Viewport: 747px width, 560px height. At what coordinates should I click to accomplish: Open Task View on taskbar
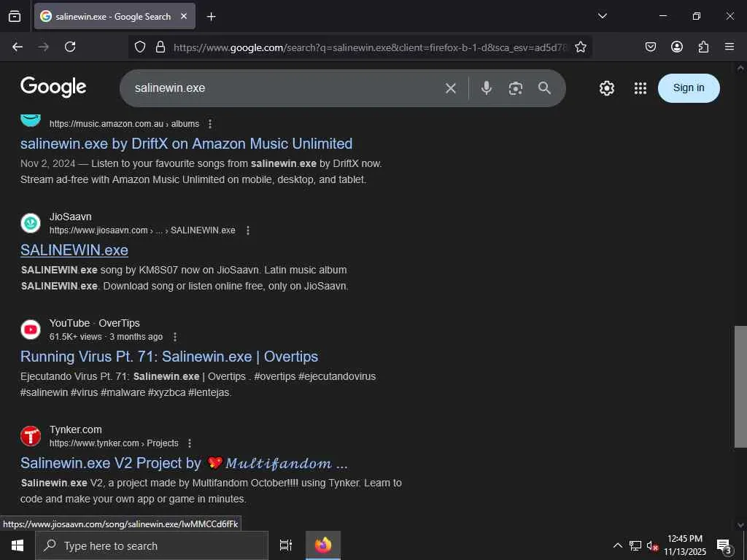pos(286,545)
